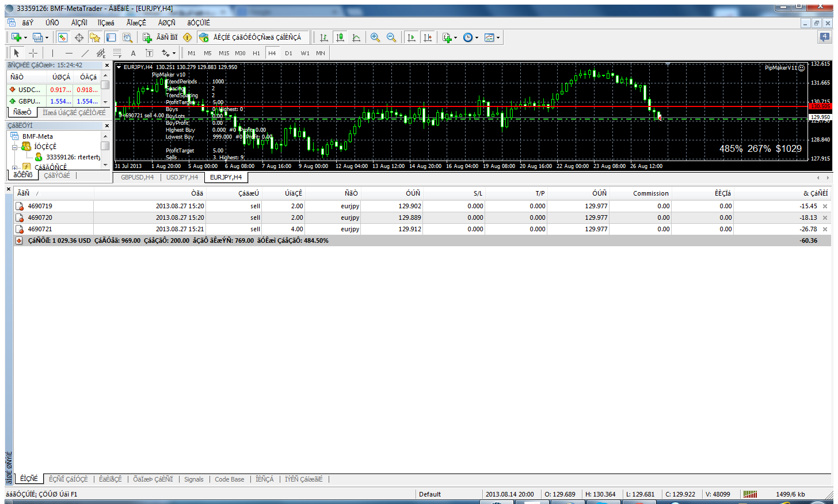Switch to the USDJPY,H4 chart tab
Viewport: 838px width, 504px height.
[182, 177]
